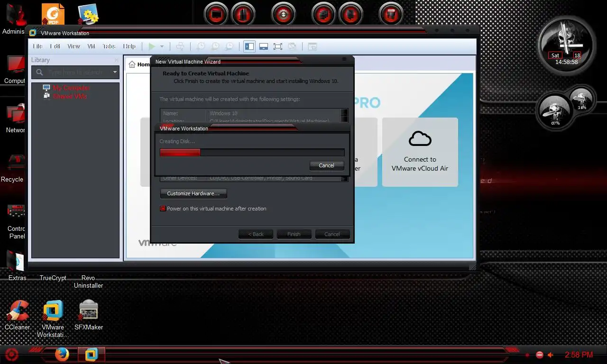Toggle the Show Library sidebar toolbar icon
Image resolution: width=607 pixels, height=364 pixels.
tap(249, 46)
